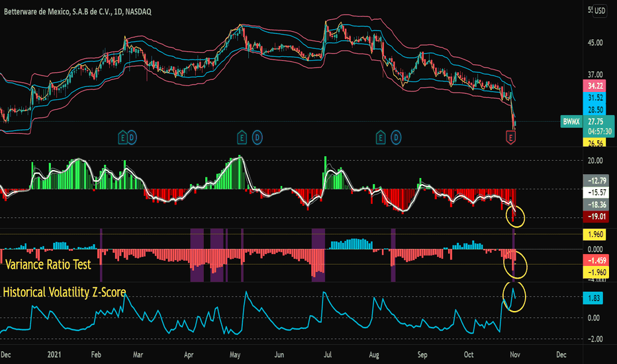617x364 pixels.
Task: Click the earnings E marker before March
Action: 122,138
